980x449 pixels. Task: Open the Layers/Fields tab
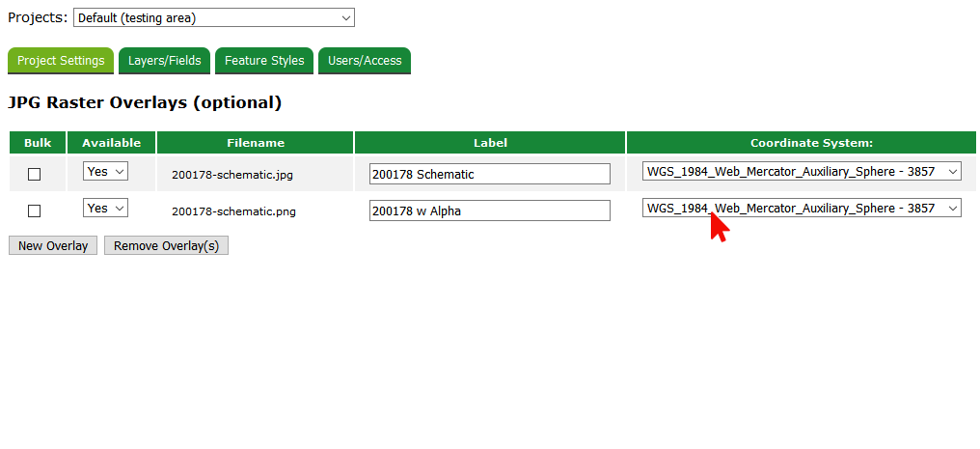click(165, 60)
